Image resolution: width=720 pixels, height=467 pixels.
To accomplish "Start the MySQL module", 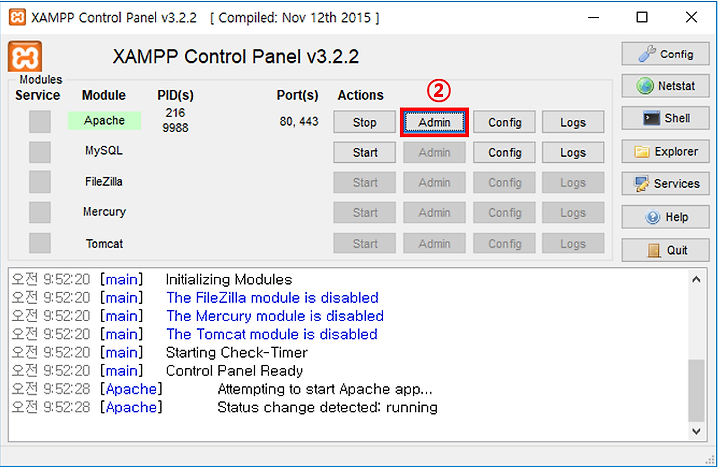I will 365,152.
